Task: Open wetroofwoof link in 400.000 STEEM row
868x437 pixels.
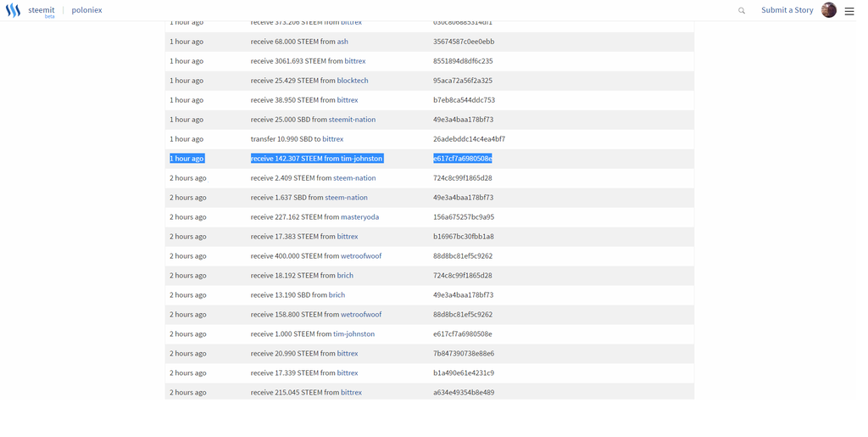Action: (361, 256)
